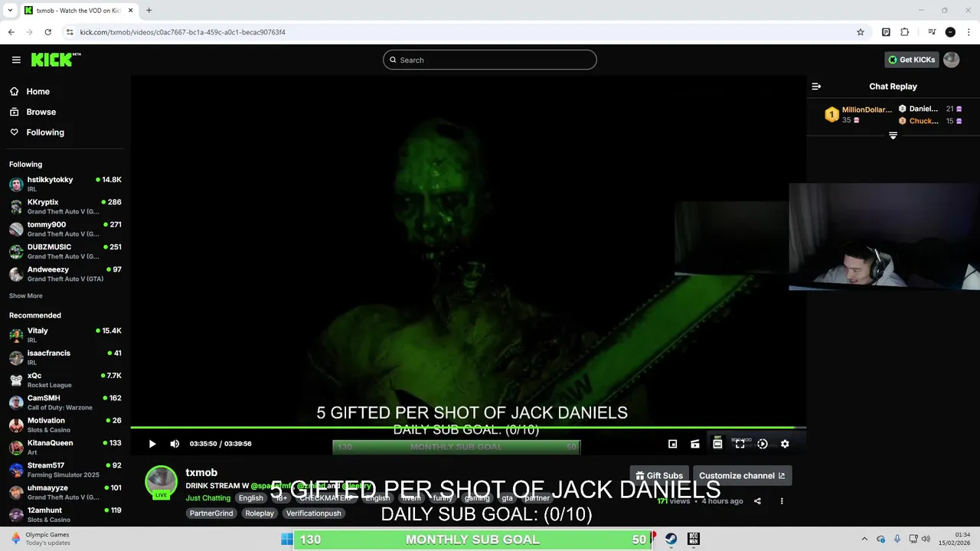Open isaacfrancis recommended channel

(x=65, y=357)
